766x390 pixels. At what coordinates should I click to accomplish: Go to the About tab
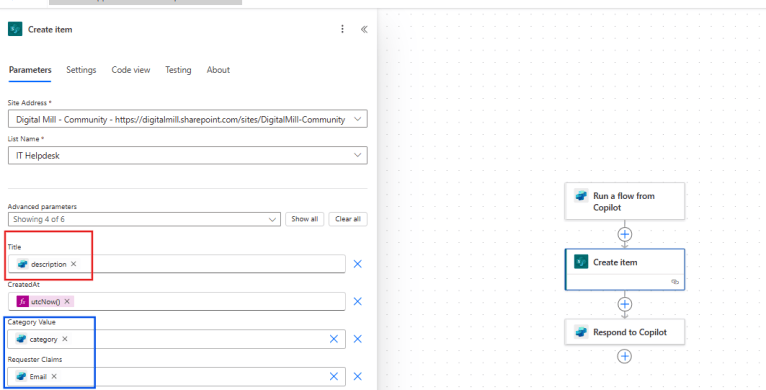[218, 70]
